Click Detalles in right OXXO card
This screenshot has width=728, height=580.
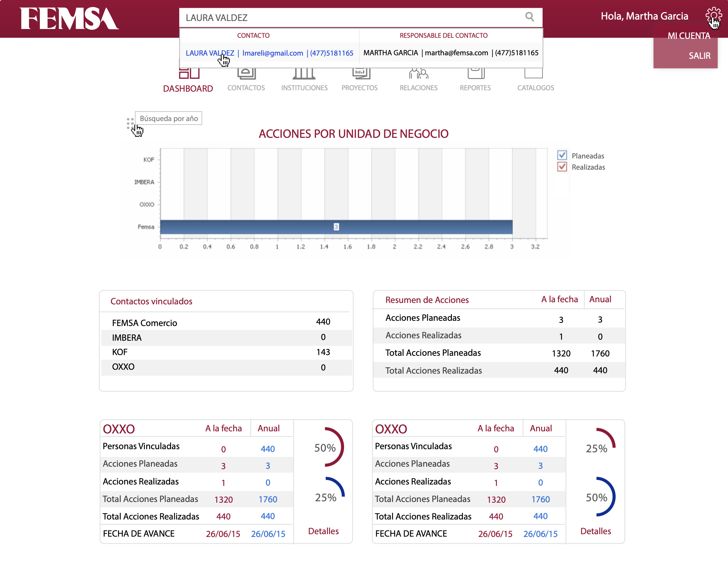click(x=595, y=531)
